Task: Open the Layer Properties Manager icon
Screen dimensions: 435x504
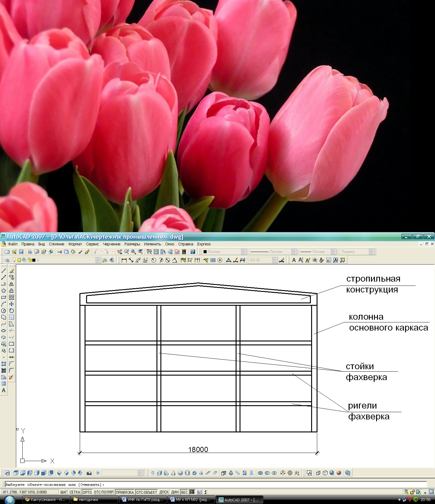Action: 7,260
